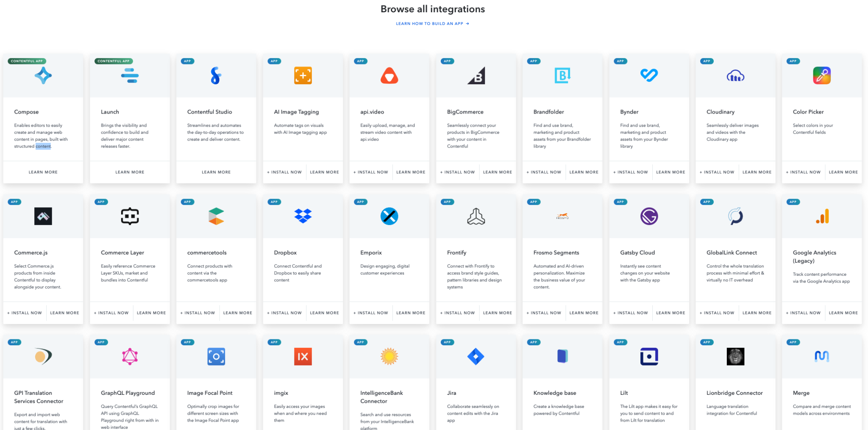Click the Color Picker app icon
This screenshot has width=868, height=430.
pyautogui.click(x=821, y=76)
